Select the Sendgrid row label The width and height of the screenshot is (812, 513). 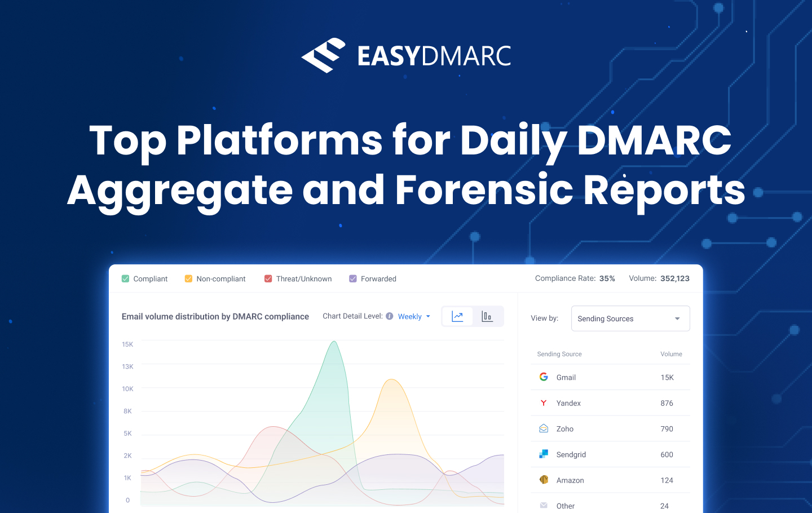click(571, 455)
